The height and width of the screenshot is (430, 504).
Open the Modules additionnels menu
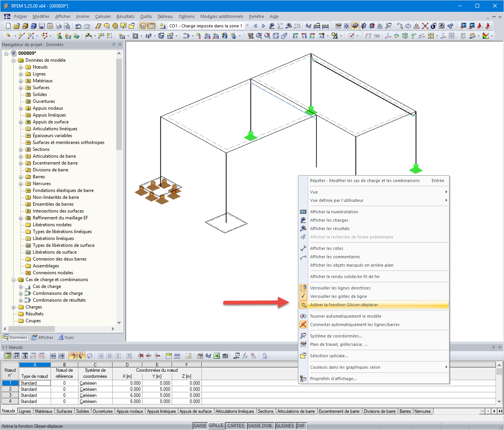tap(222, 16)
